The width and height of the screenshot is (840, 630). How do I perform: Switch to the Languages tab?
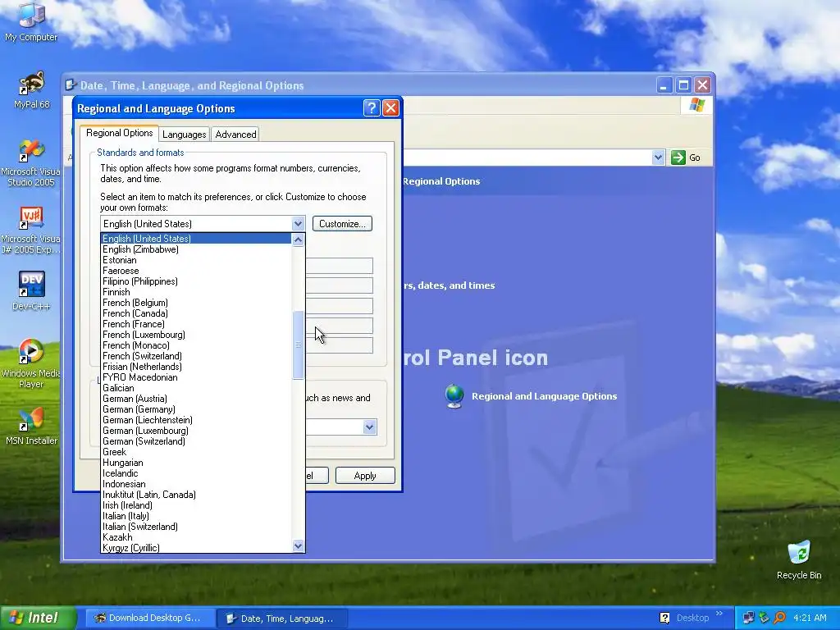coord(184,135)
